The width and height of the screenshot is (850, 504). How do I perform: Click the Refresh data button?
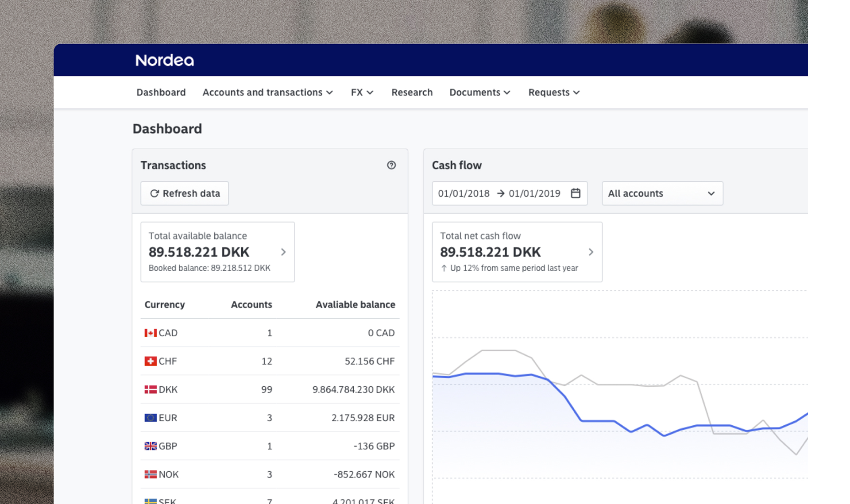pos(185,193)
